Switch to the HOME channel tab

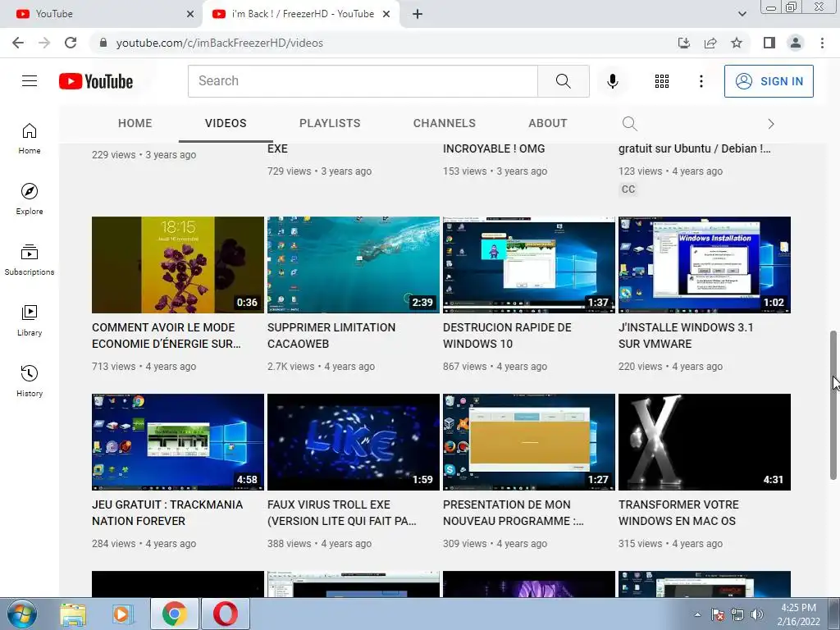(135, 123)
